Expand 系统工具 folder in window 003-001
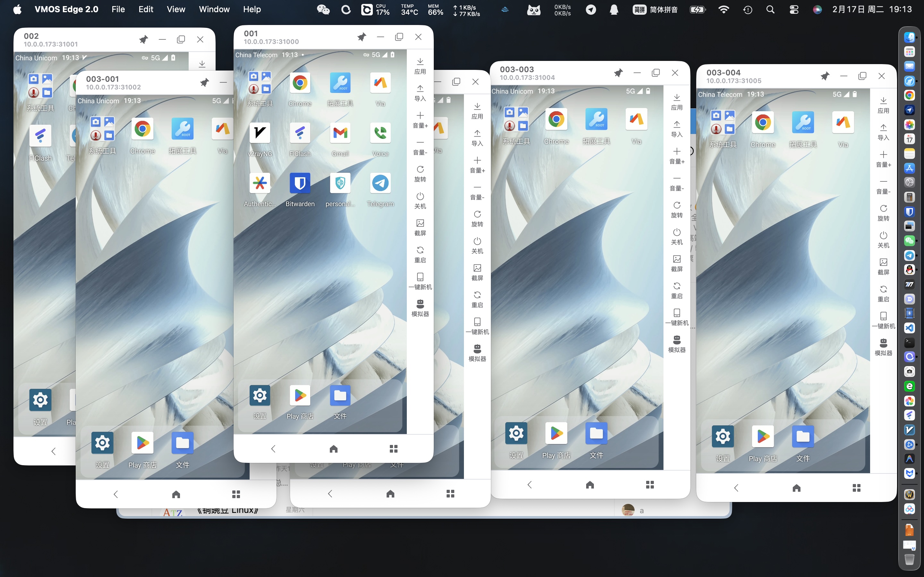924x577 pixels. coord(102,129)
